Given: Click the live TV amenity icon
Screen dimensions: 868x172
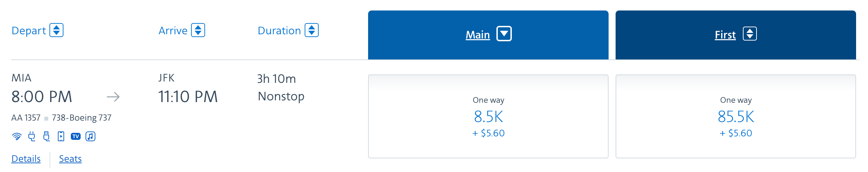Looking at the screenshot, I should (x=76, y=136).
